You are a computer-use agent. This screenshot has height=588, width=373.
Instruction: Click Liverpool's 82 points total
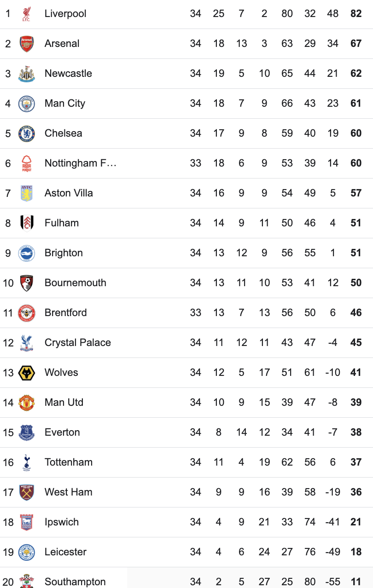tap(356, 14)
